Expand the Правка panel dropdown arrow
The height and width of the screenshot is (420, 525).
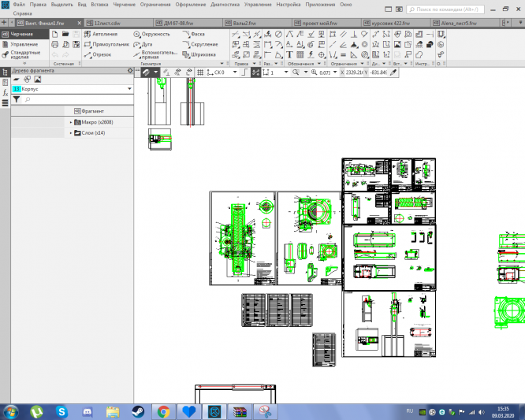(x=254, y=64)
